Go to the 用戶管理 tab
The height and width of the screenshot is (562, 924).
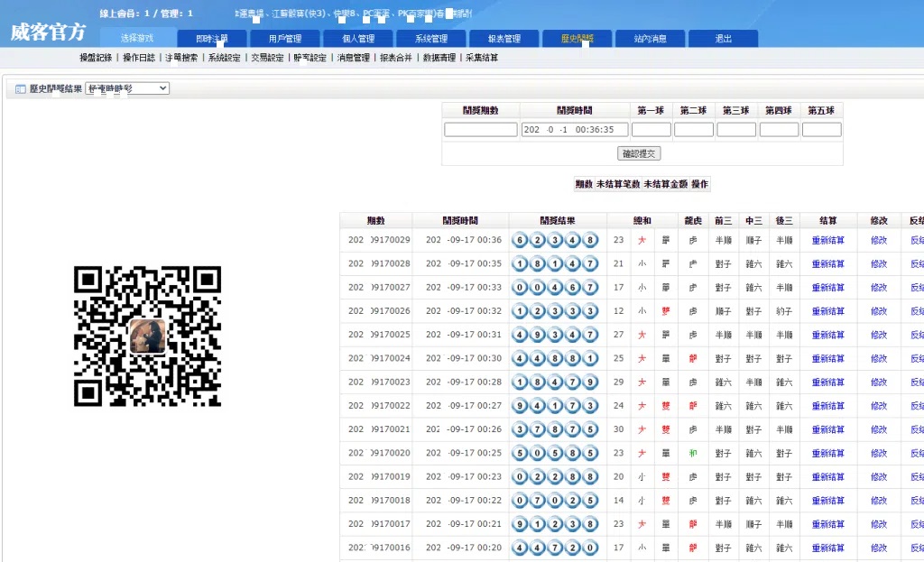click(x=285, y=38)
